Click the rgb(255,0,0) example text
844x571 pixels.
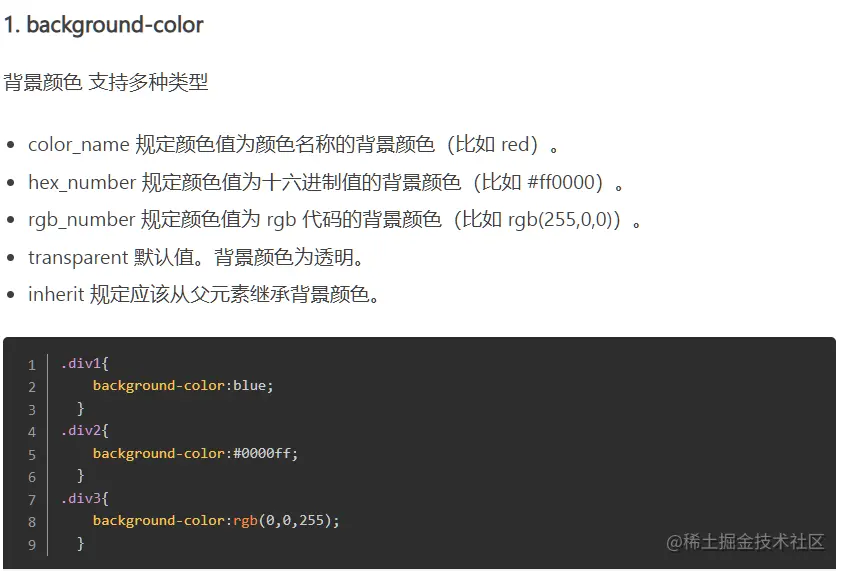[x=563, y=220]
